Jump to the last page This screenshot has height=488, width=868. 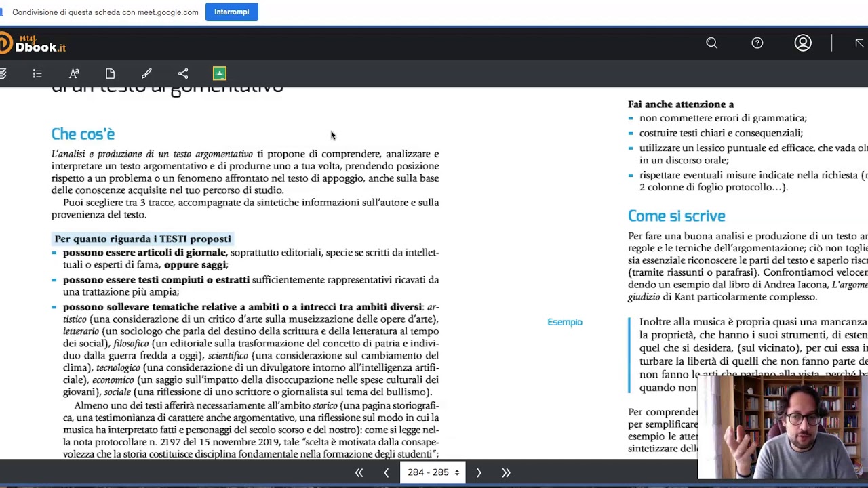point(506,473)
